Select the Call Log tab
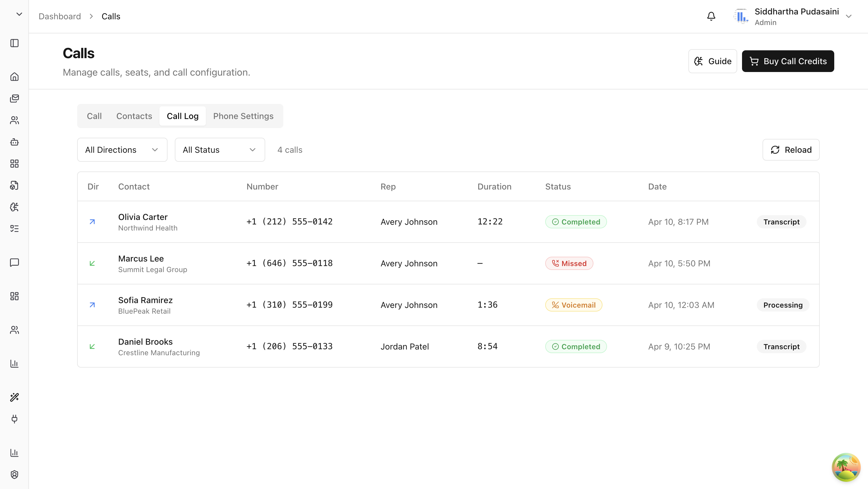 pyautogui.click(x=183, y=116)
